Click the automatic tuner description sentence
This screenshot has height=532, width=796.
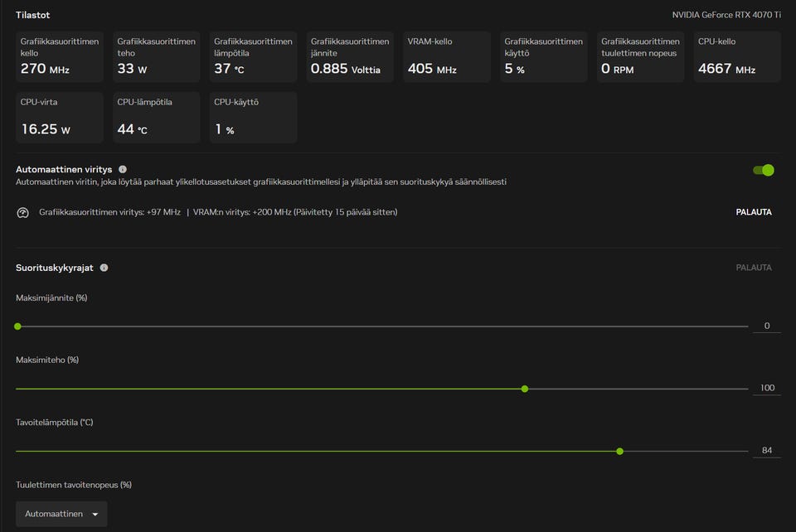[x=261, y=181]
